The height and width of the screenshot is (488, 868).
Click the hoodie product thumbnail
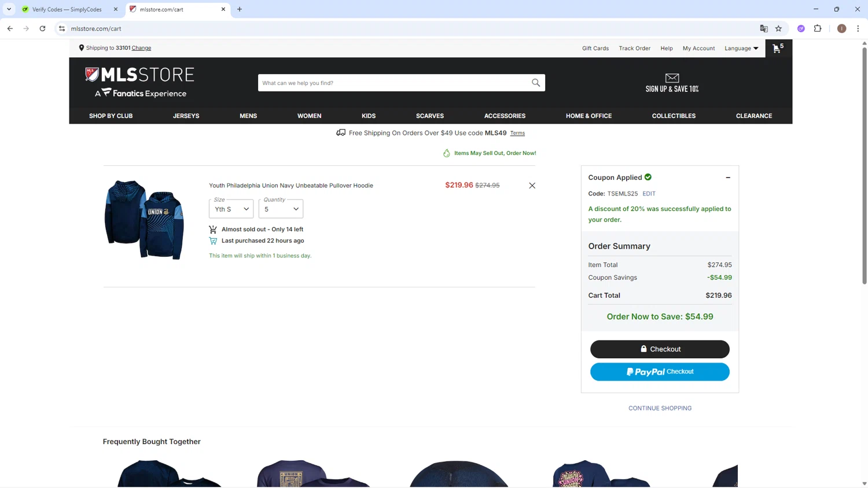144,220
